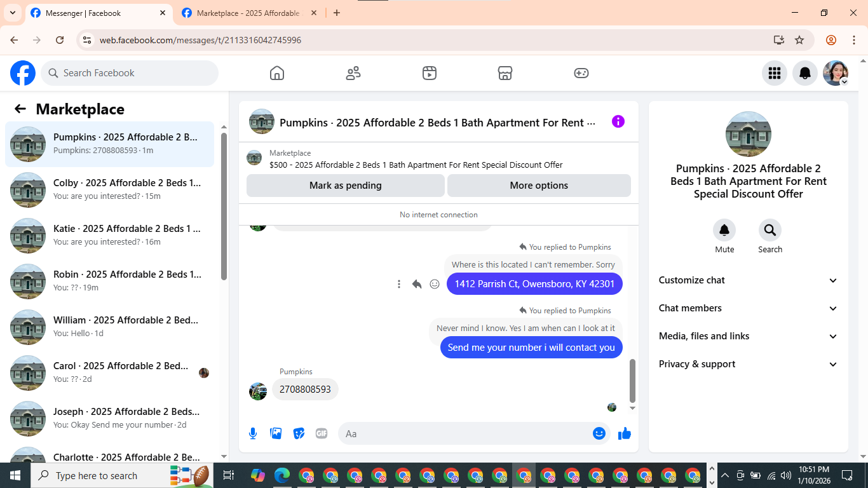Open taskbar volume speaker icon
This screenshot has width=868, height=488.
tap(786, 475)
